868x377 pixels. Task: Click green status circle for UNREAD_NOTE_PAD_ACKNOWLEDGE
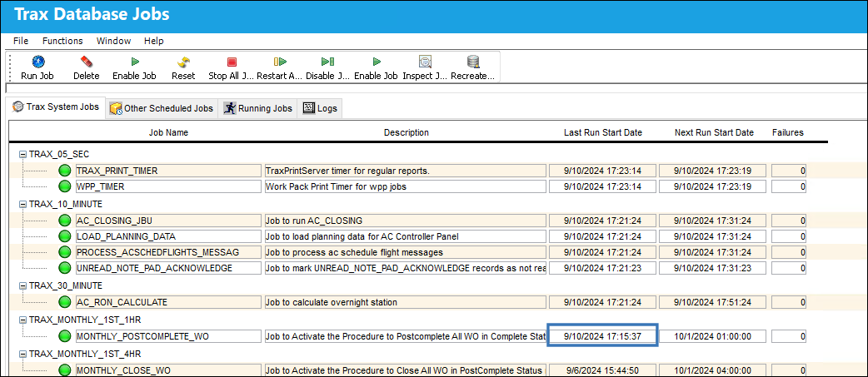tap(65, 268)
